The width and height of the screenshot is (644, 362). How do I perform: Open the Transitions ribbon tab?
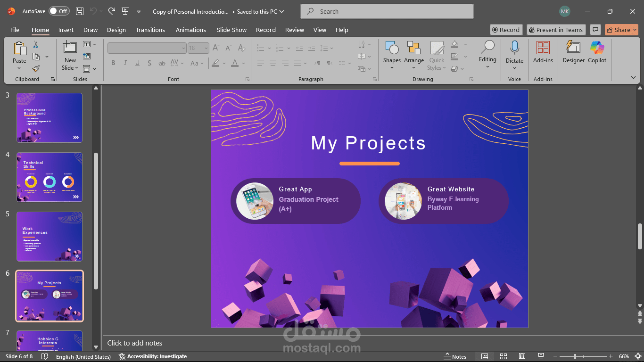pyautogui.click(x=150, y=30)
